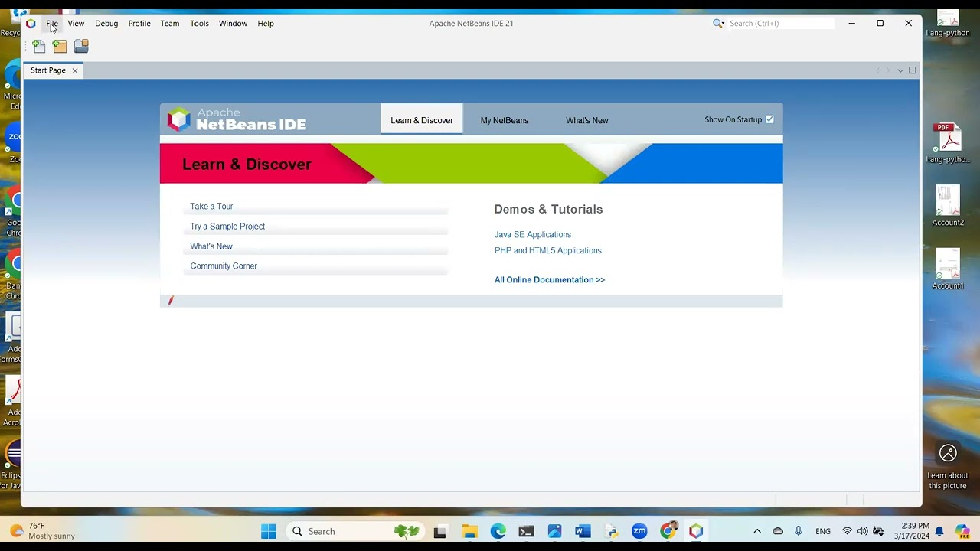Image resolution: width=980 pixels, height=551 pixels.
Task: Close the Start Page tab
Action: click(75, 70)
